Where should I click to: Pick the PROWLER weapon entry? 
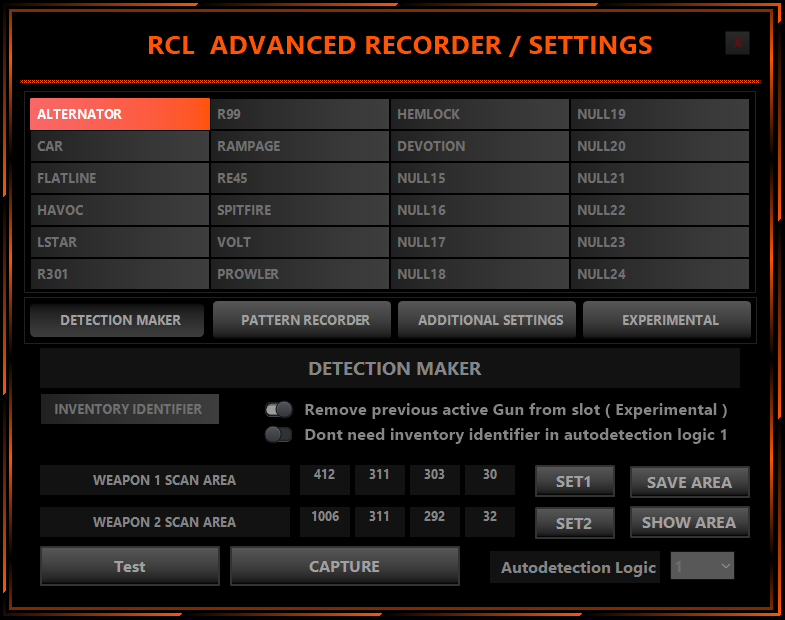tap(300, 274)
